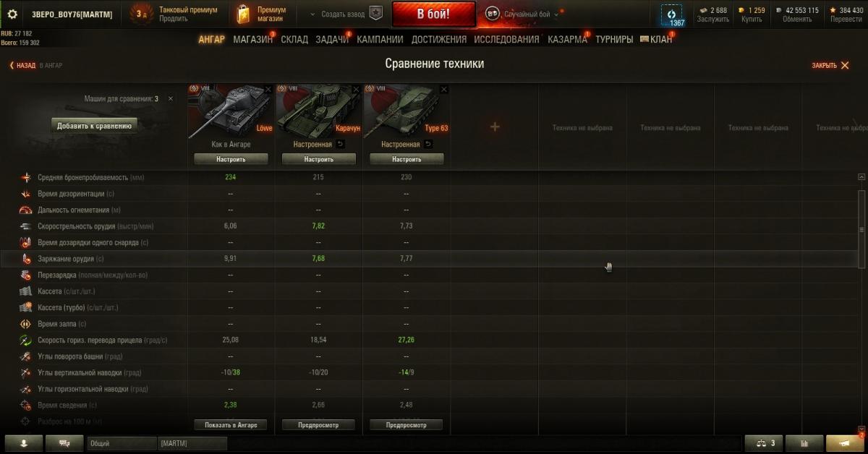Open the КАЗАРМА tab

(568, 39)
